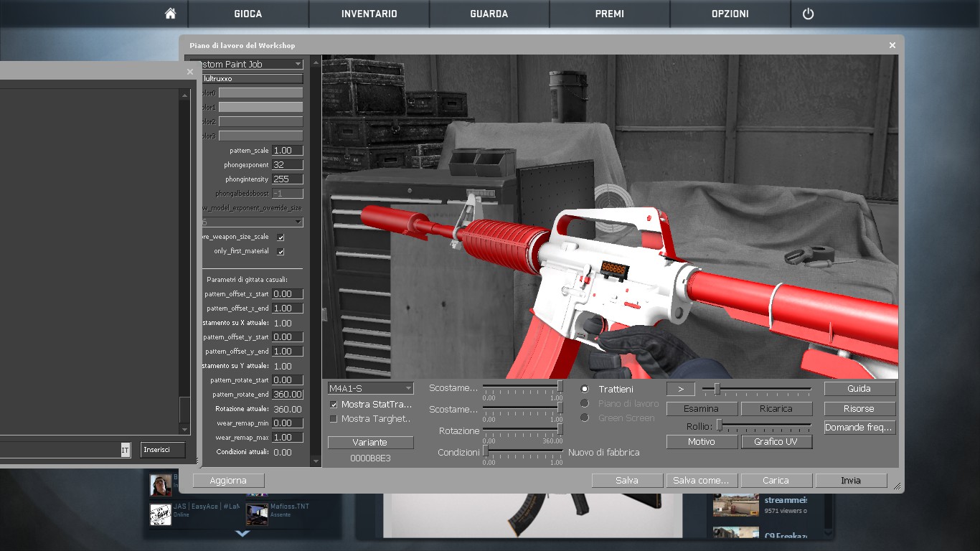Click the Carica button
Image resolution: width=980 pixels, height=551 pixels.
tap(776, 481)
